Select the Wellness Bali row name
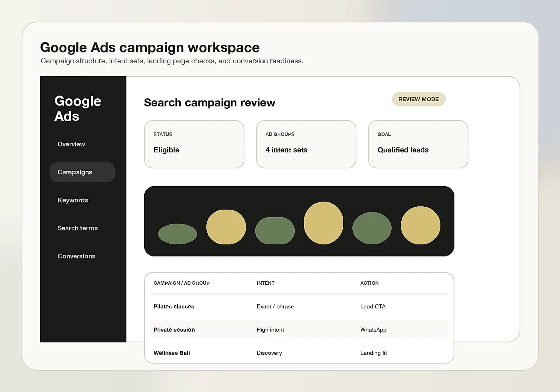 point(172,353)
